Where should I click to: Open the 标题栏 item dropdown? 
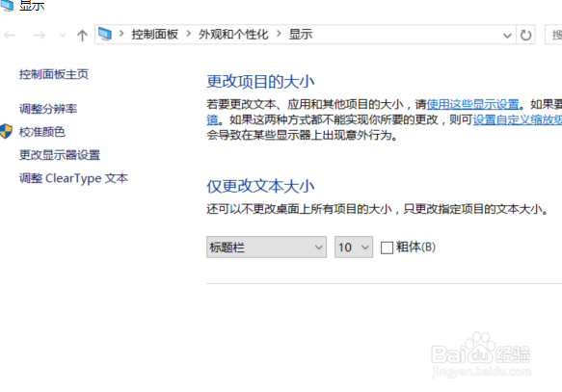266,247
